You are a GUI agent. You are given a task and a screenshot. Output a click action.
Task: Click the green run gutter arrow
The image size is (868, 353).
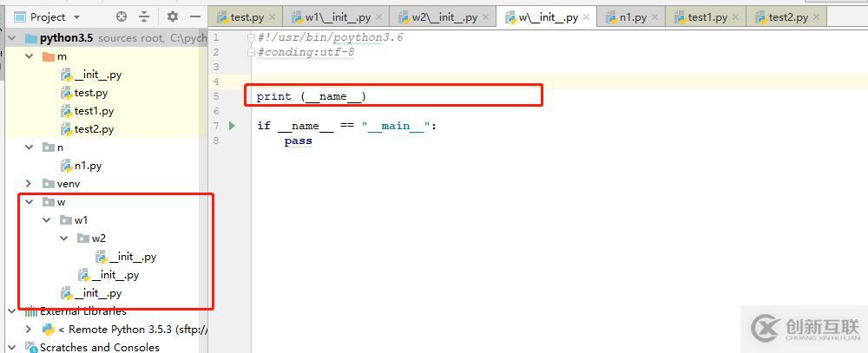point(232,126)
